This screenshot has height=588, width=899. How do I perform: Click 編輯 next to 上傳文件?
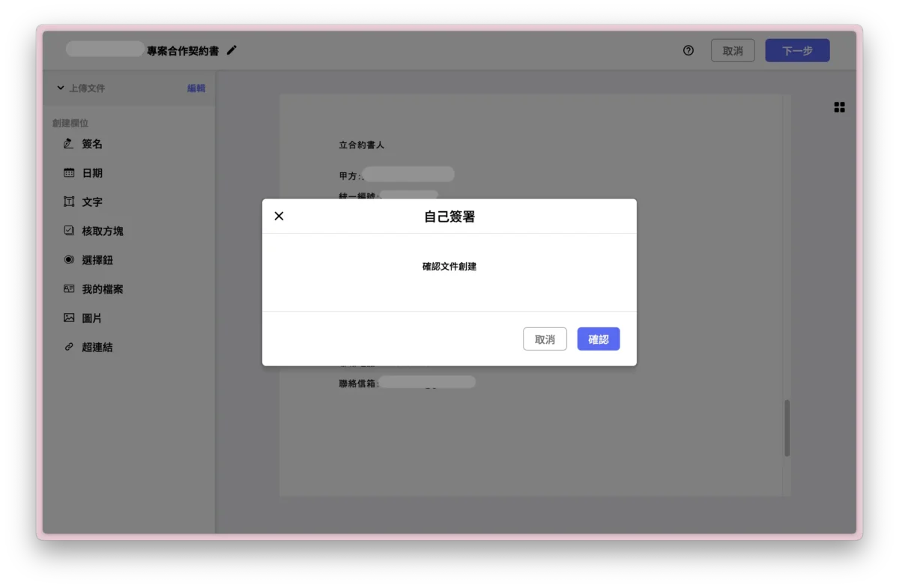(x=196, y=88)
